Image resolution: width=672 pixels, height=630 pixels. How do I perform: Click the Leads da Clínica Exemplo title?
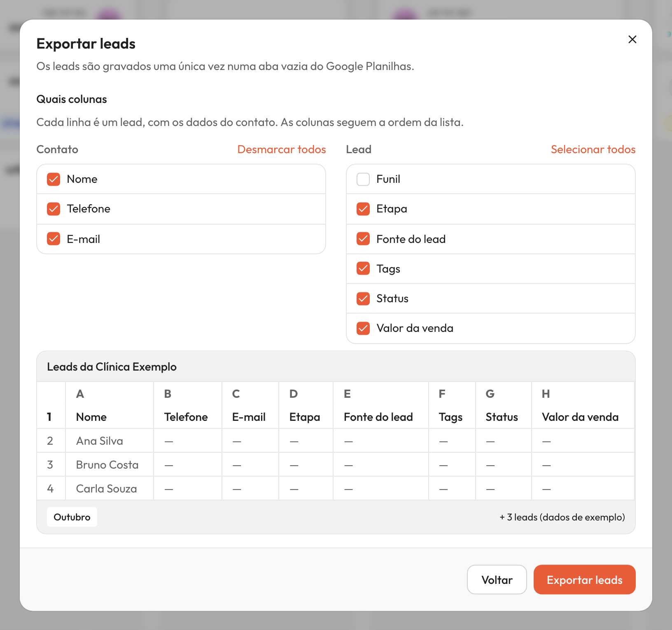112,366
